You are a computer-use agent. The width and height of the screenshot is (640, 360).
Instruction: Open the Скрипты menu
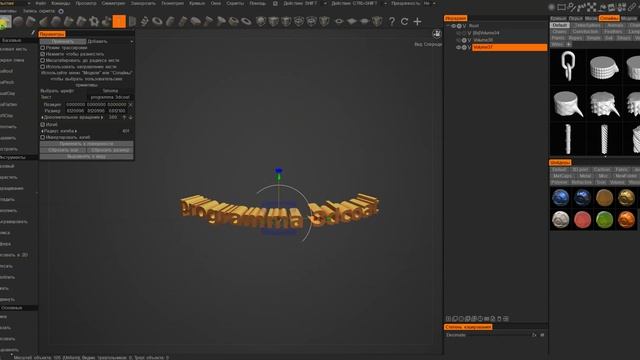point(235,3)
